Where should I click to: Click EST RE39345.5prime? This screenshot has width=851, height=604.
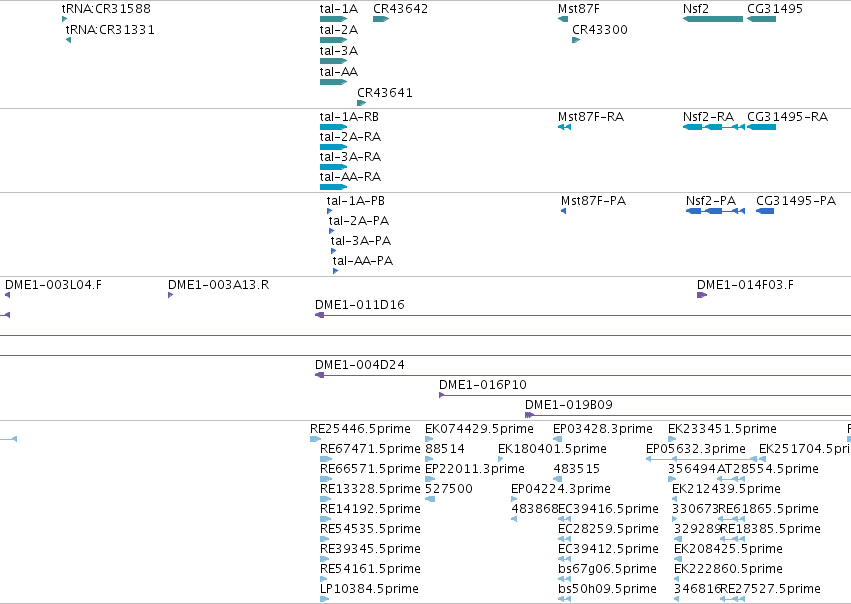(325, 560)
